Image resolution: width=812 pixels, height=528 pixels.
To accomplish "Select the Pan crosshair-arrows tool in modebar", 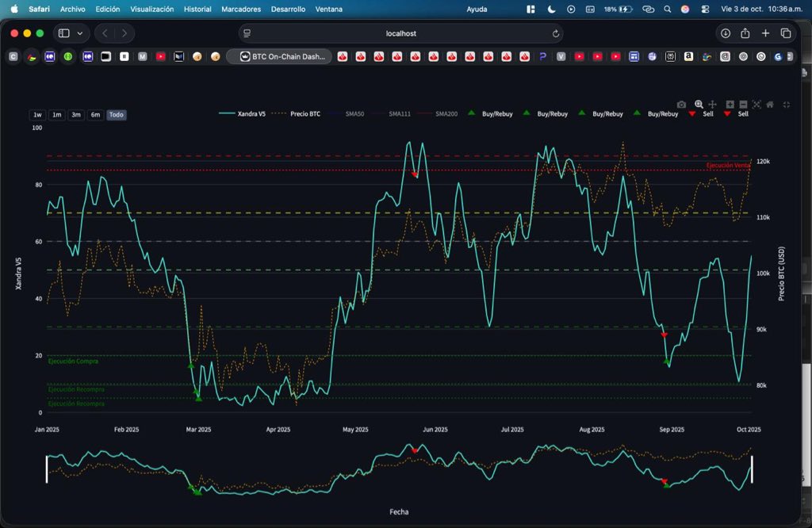I will [x=713, y=105].
